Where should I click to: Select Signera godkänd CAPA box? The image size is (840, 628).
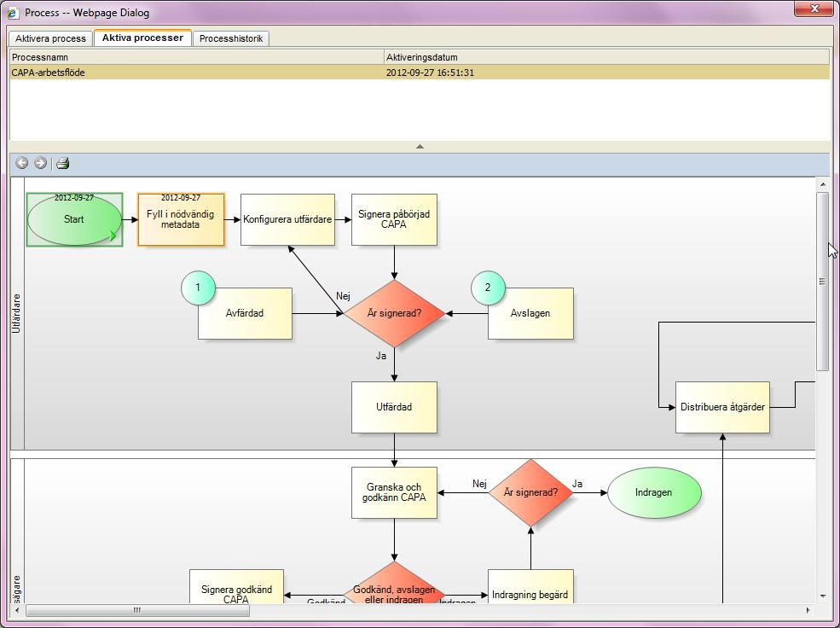(236, 587)
